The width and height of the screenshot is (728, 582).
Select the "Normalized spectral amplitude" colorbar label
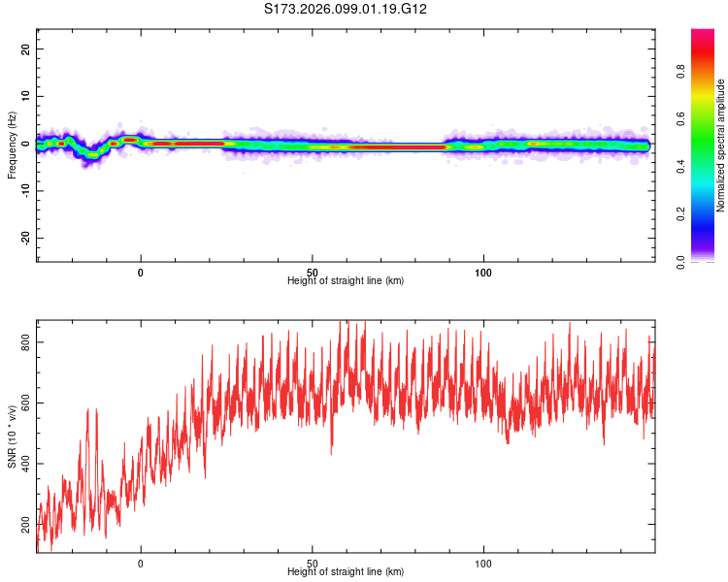(721, 145)
